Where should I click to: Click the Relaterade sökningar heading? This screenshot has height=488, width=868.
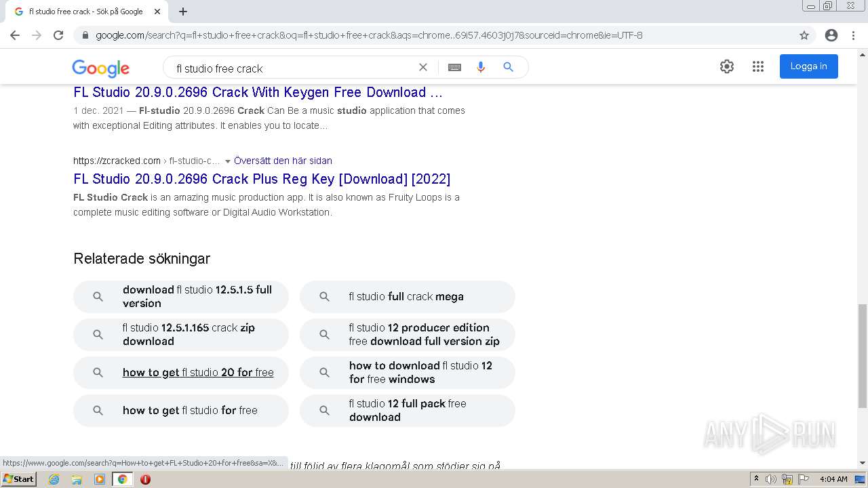[x=142, y=258]
